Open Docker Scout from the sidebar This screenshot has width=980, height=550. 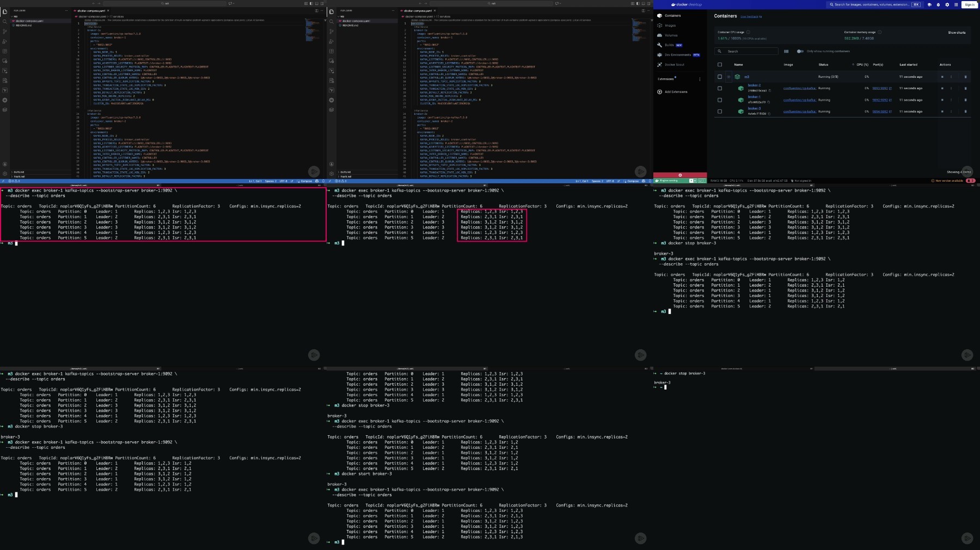click(x=674, y=65)
